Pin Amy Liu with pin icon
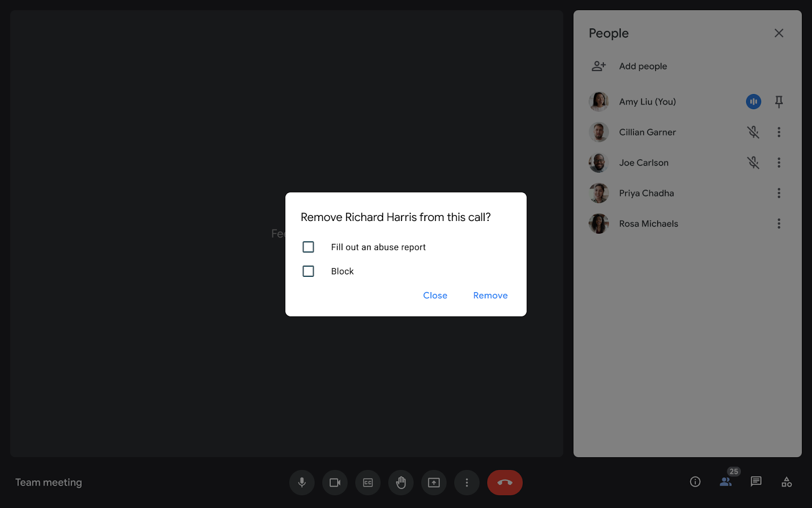Image resolution: width=812 pixels, height=508 pixels. (x=779, y=102)
